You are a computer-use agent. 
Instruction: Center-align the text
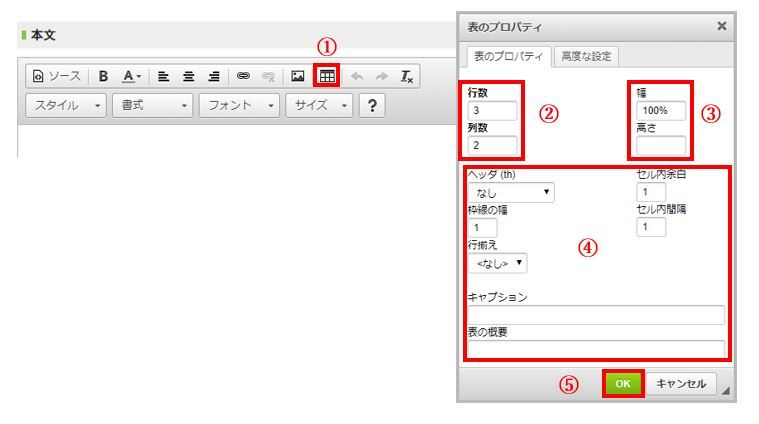189,76
